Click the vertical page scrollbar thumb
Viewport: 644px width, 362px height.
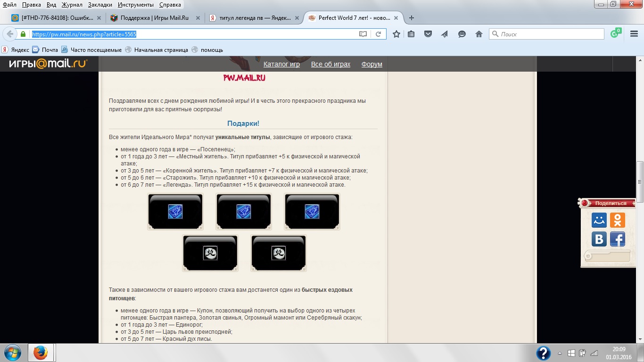[640, 181]
